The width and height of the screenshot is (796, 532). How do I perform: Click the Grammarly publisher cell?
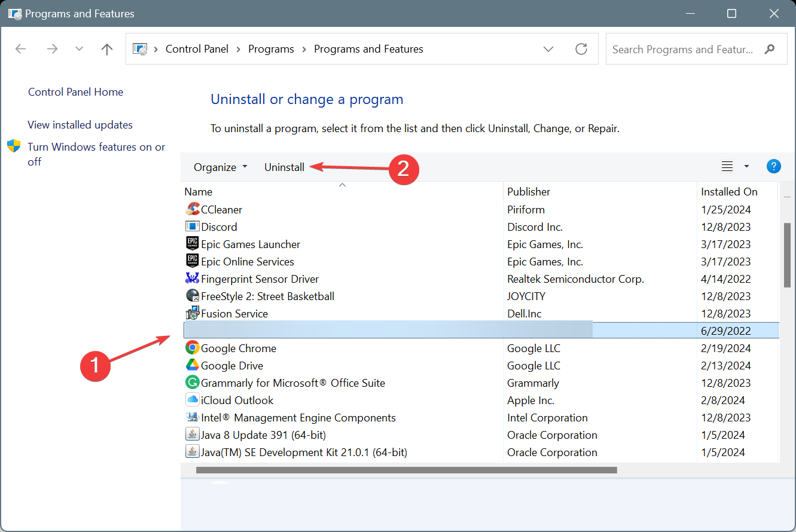[533, 383]
